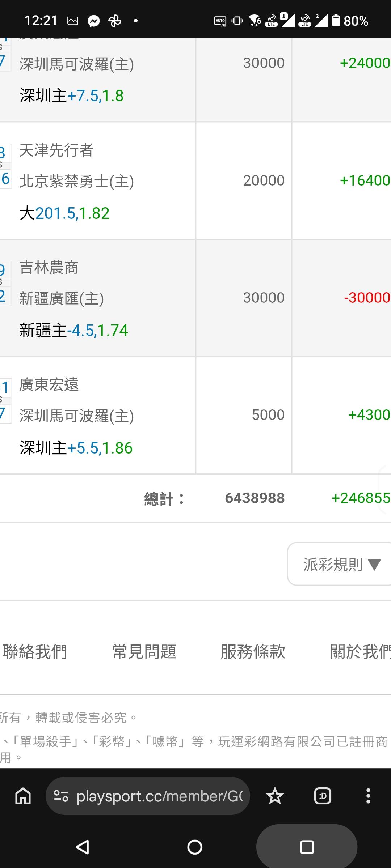Open the 關於我們 footer link
Viewport: 391px width, 868px height.
[x=360, y=652]
